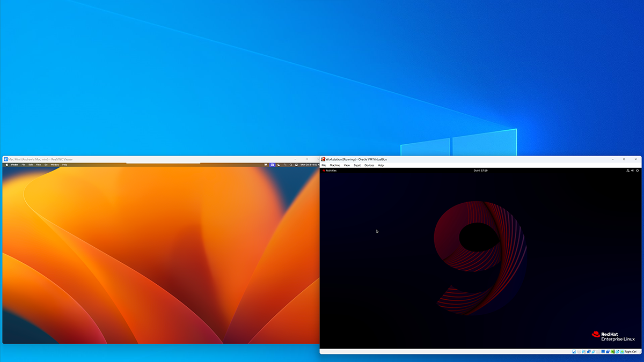Viewport: 644px width, 362px height.
Task: Open Help menu in the Mac menu bar
Action: 64,165
